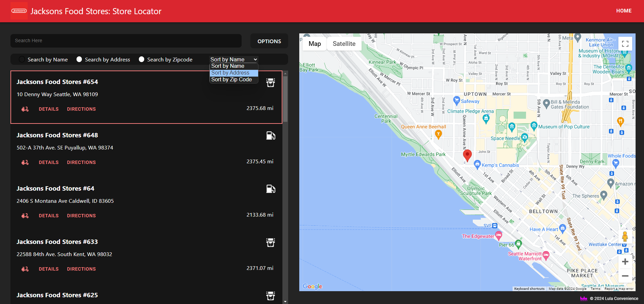Click the address 10 Denny Way Seattle

(57, 94)
